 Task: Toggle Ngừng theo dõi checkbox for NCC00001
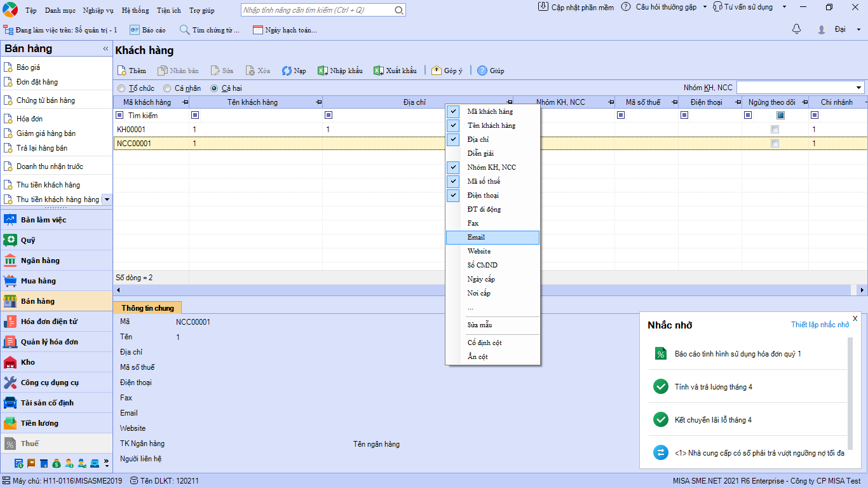775,144
